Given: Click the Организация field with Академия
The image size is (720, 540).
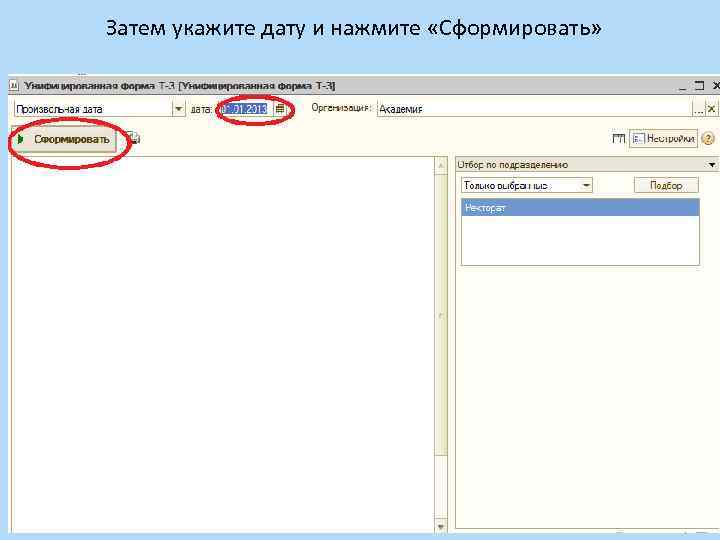Looking at the screenshot, I should point(534,109).
